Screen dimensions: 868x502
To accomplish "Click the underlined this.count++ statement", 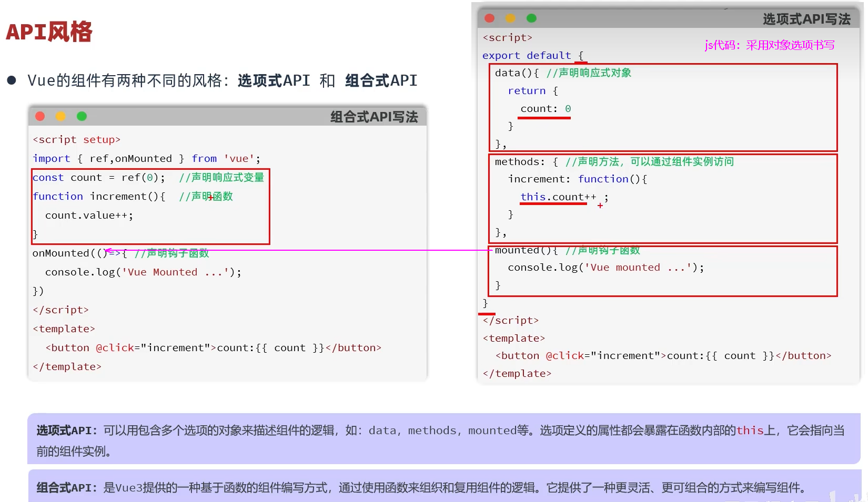I will click(558, 197).
